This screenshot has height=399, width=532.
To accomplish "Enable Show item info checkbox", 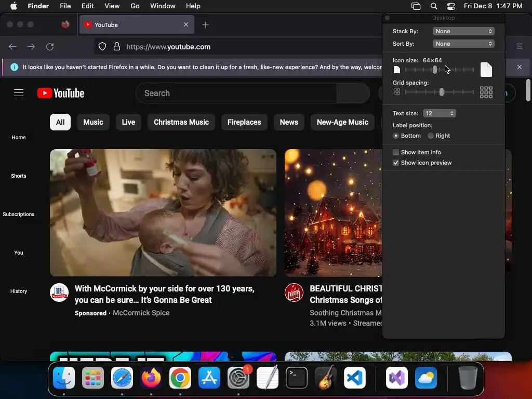I will (396, 152).
